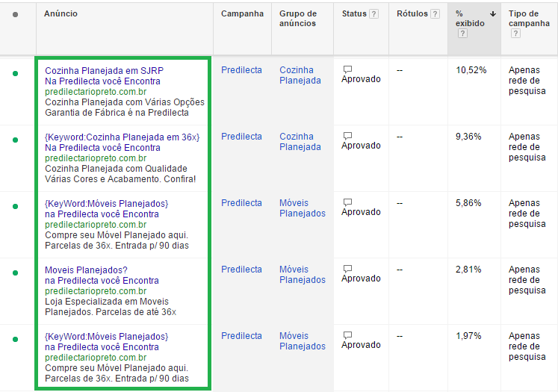558x392 pixels.
Task: Sort by the % exibido column header
Action: tap(470, 19)
